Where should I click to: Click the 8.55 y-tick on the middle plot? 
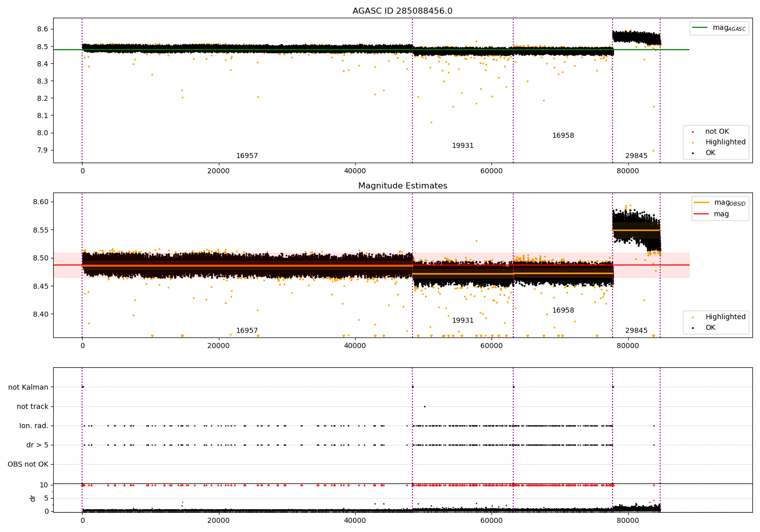(41, 230)
